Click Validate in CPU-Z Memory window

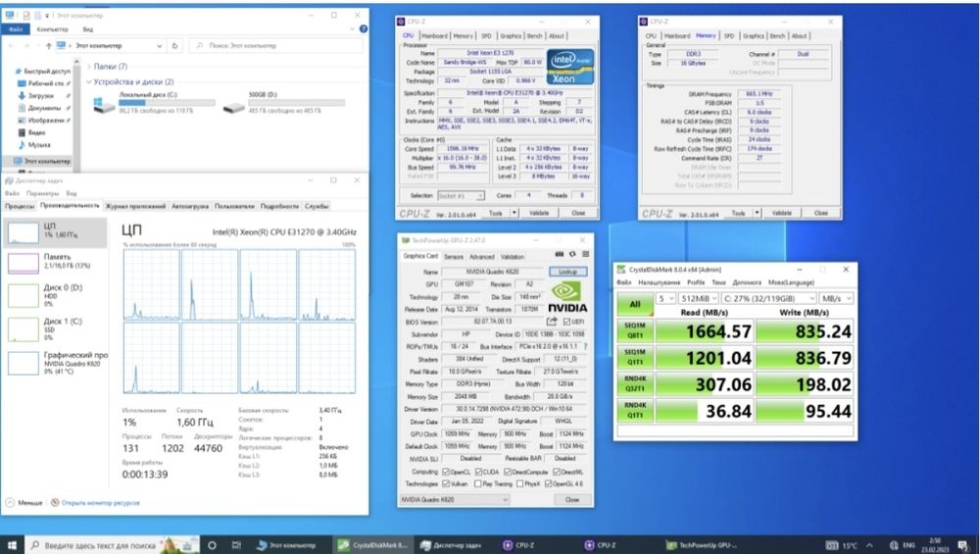[782, 213]
